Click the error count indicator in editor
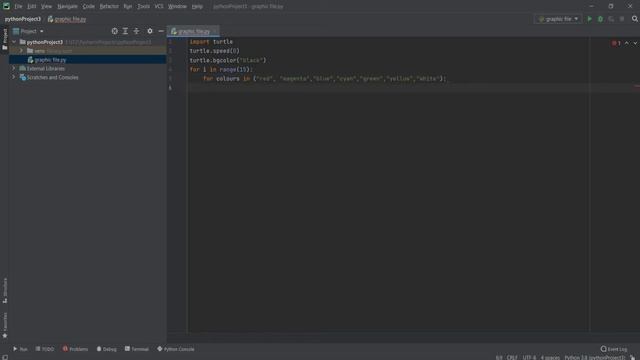Image resolution: width=640 pixels, height=360 pixels. (x=616, y=43)
